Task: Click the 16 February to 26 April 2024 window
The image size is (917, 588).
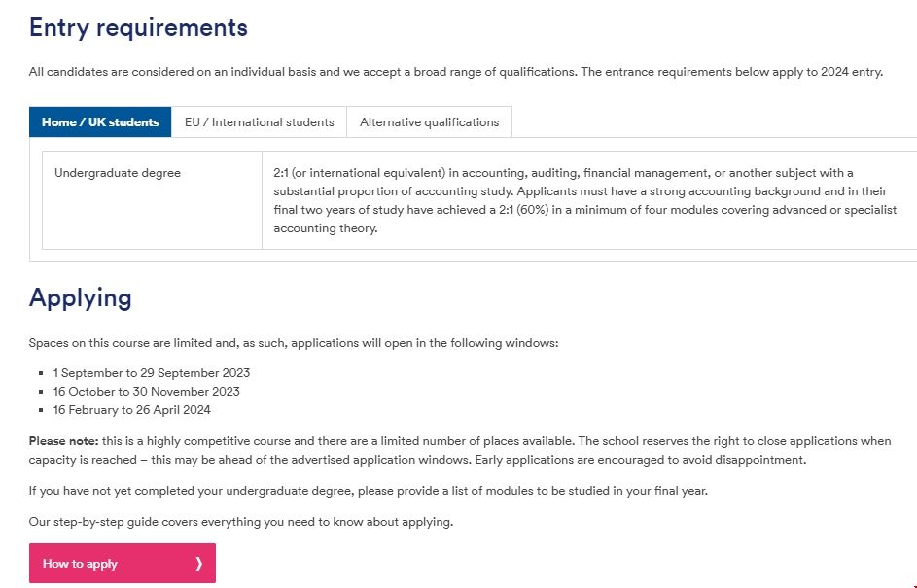Action: [132, 410]
